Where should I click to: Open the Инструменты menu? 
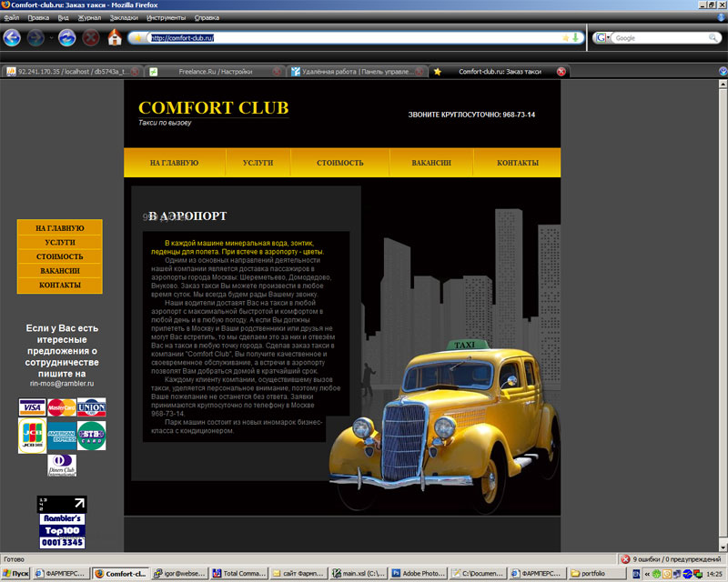(x=167, y=17)
